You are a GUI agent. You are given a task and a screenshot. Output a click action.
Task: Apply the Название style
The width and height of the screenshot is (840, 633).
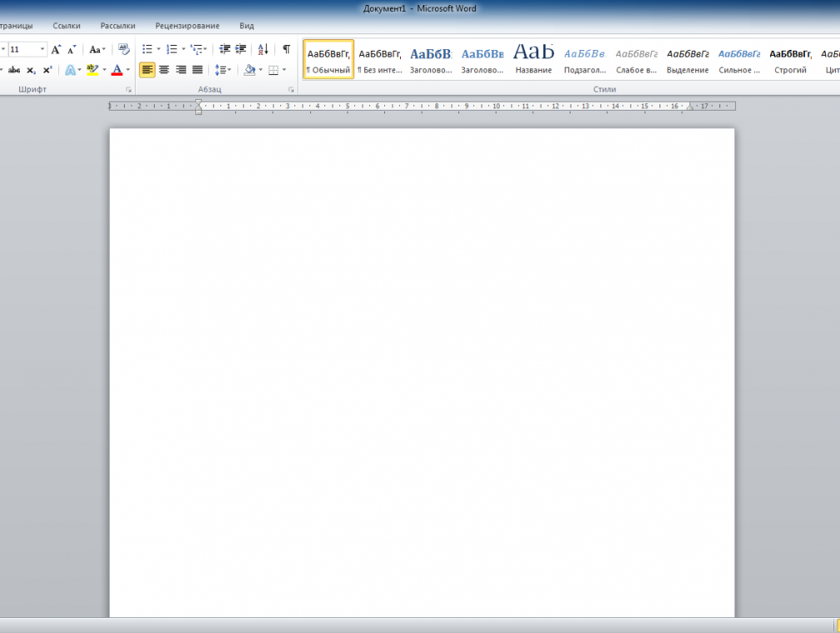point(534,60)
